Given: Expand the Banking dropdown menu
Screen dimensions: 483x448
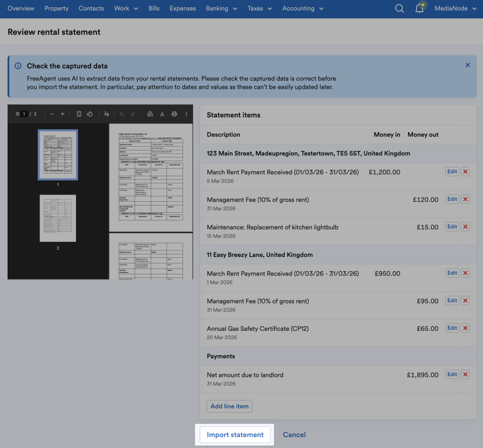Looking at the screenshot, I should click(221, 8).
